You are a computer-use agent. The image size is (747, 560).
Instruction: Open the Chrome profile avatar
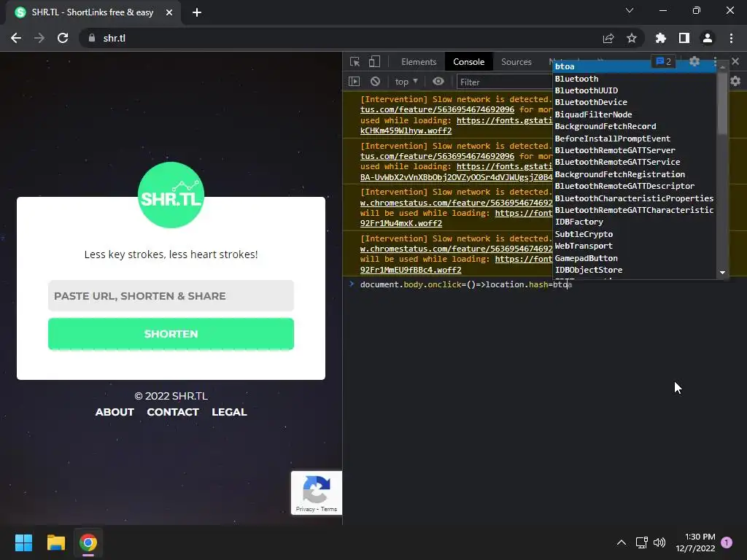[708, 38]
